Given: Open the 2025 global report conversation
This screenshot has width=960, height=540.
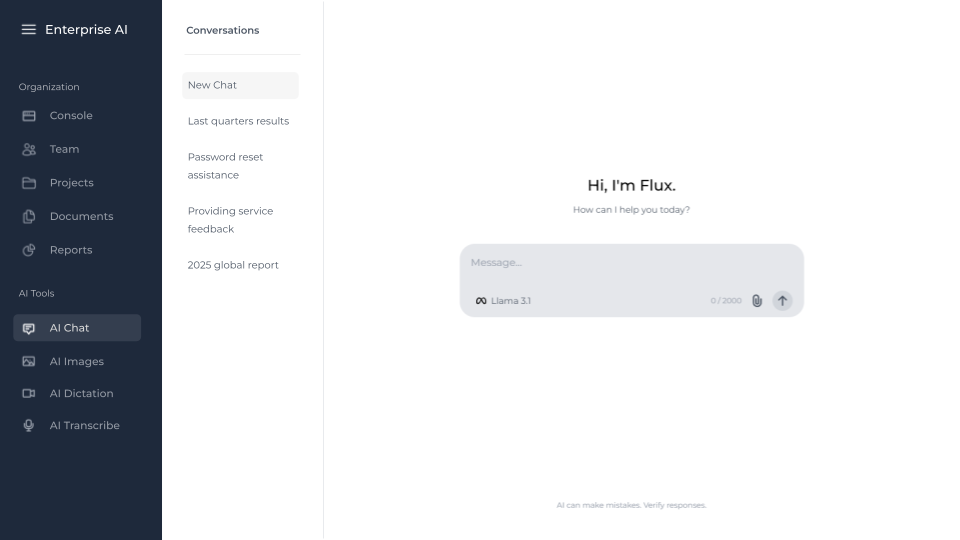Looking at the screenshot, I should pos(233,265).
